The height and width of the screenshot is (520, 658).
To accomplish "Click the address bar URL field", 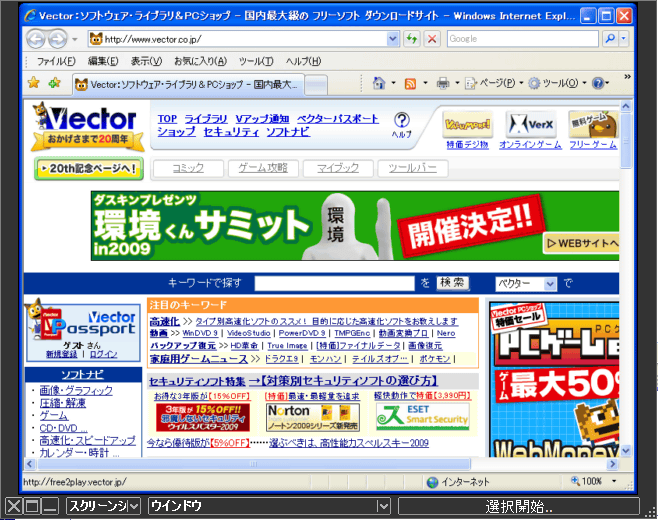I will (245, 39).
